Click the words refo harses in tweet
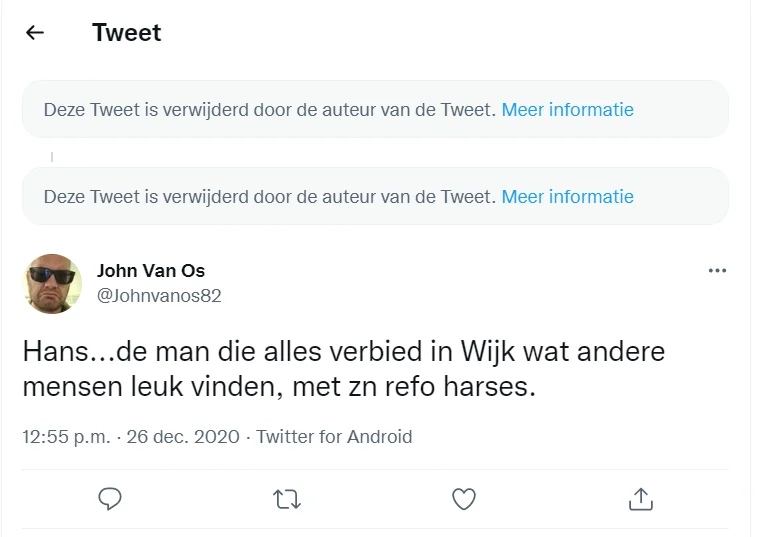The height and width of the screenshot is (537, 760). coord(473,387)
